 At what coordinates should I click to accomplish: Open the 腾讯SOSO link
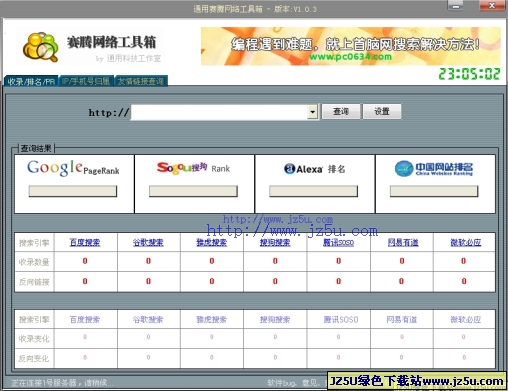(338, 242)
